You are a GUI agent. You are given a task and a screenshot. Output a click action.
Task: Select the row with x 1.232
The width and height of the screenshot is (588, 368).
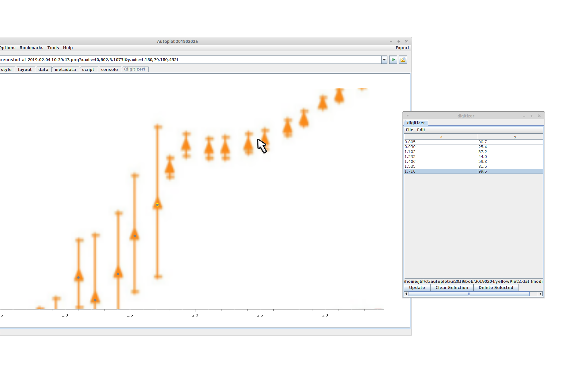pos(473,157)
